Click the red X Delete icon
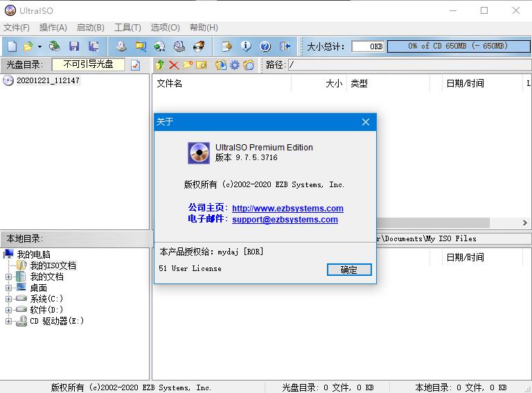Screen dimensions: 532x393 (x=174, y=64)
